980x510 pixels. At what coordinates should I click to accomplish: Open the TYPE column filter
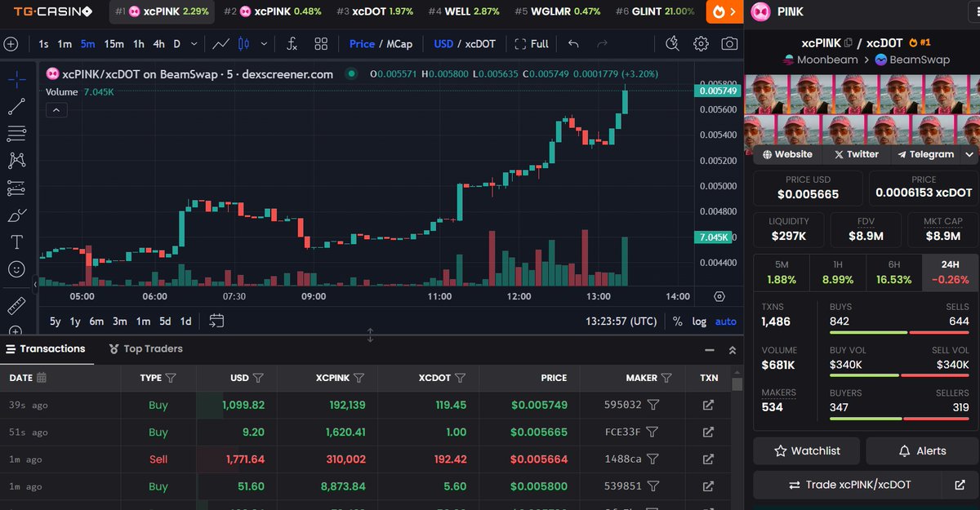[x=171, y=378]
